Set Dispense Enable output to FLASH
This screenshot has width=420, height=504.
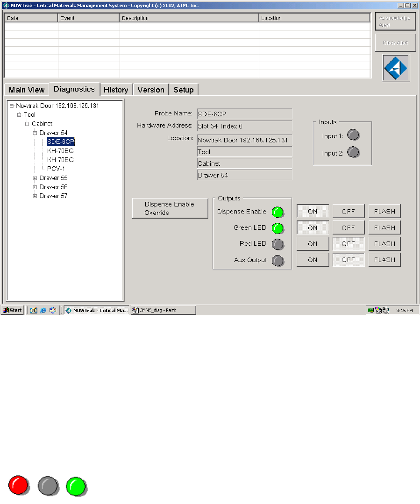point(384,212)
